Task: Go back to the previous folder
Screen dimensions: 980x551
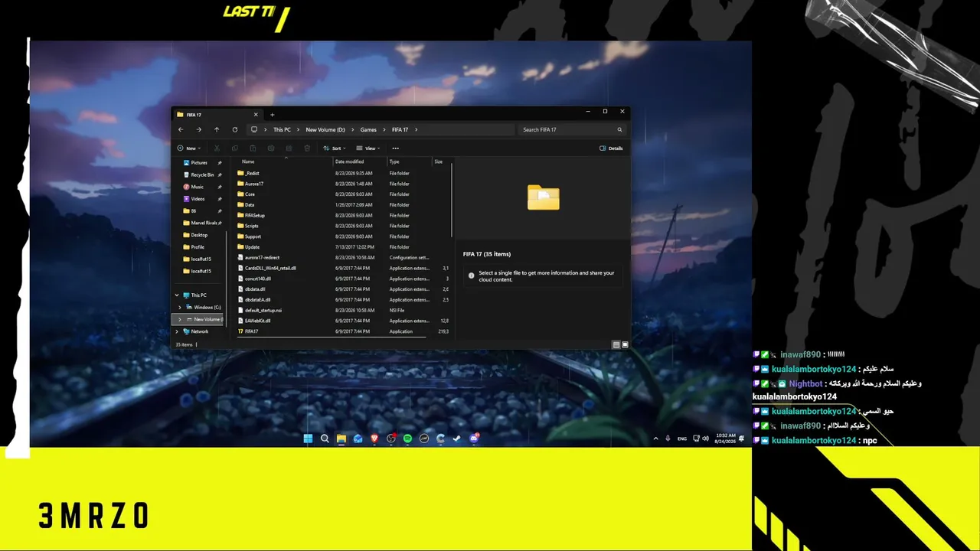Action: click(181, 129)
